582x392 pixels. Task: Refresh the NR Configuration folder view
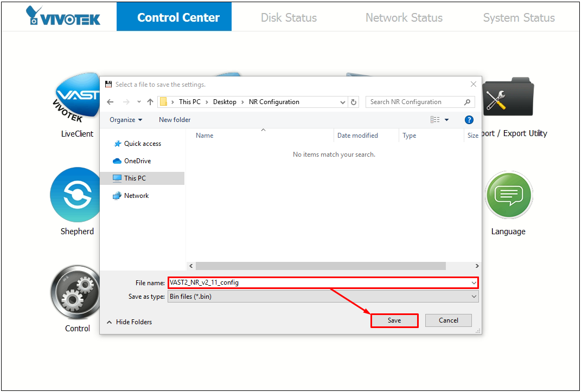coord(354,102)
